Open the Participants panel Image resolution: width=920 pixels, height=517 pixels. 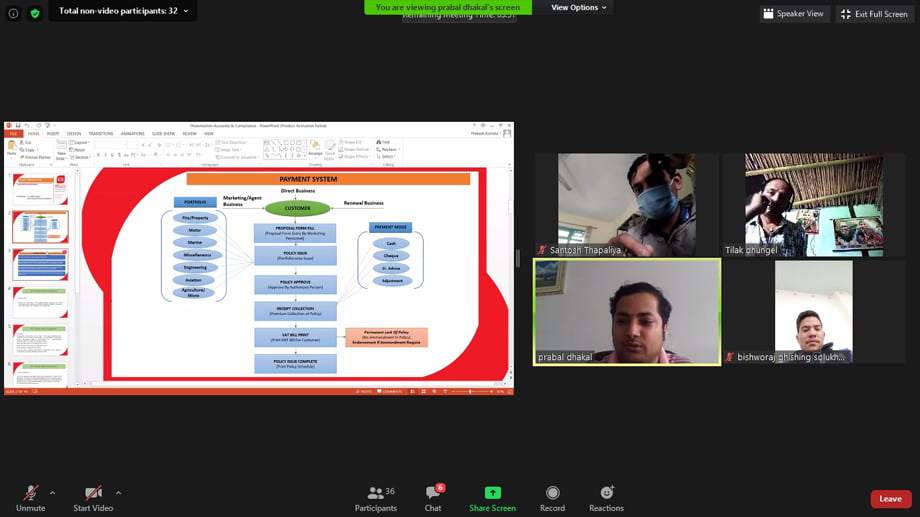(x=375, y=497)
